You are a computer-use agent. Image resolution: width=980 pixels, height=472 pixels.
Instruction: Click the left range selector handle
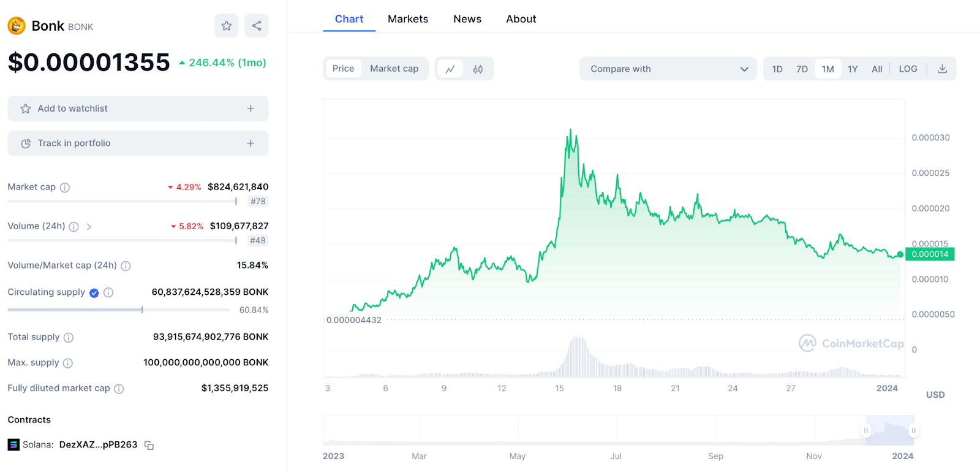tap(866, 430)
